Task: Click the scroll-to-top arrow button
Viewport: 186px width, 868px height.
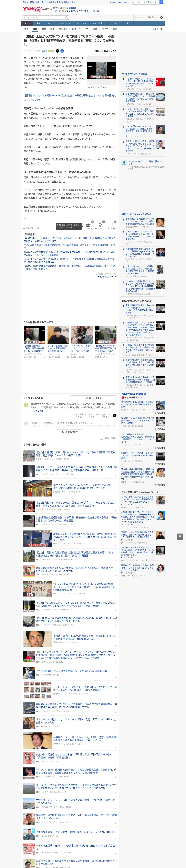Action: click(x=180, y=537)
